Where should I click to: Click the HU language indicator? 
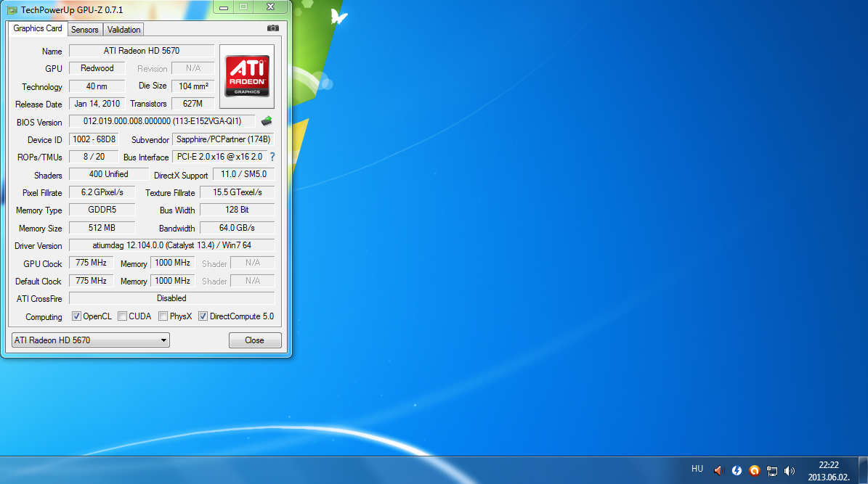[697, 469]
